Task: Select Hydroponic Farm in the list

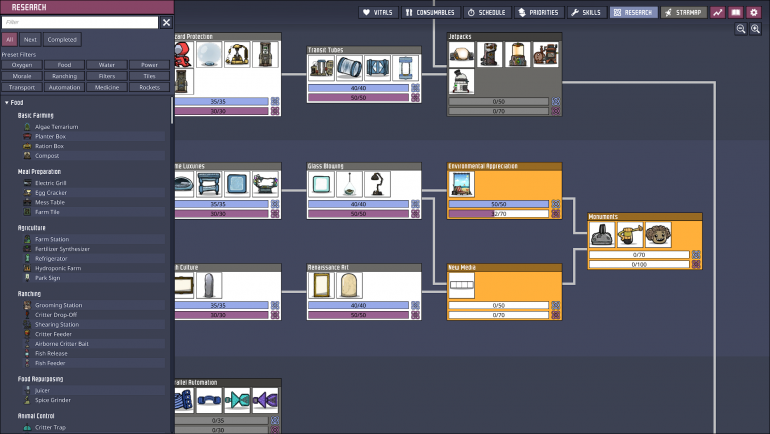Action: pyautogui.click(x=93, y=268)
